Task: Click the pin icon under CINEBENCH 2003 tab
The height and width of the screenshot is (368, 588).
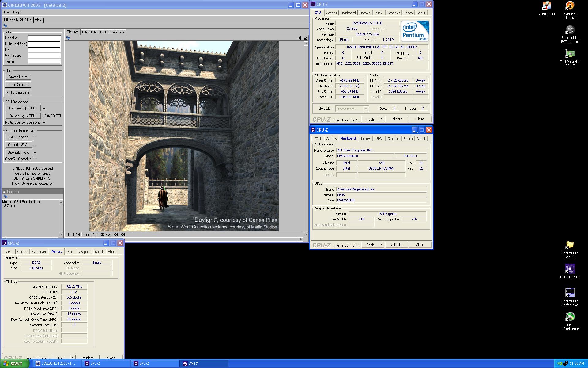Action: pos(5,26)
